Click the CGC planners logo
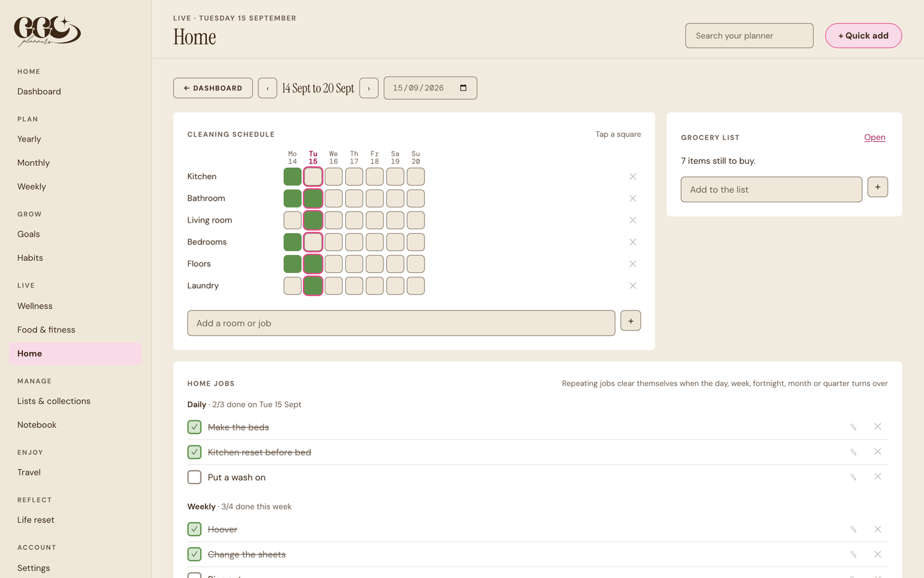The width and height of the screenshot is (924, 578). (48, 31)
